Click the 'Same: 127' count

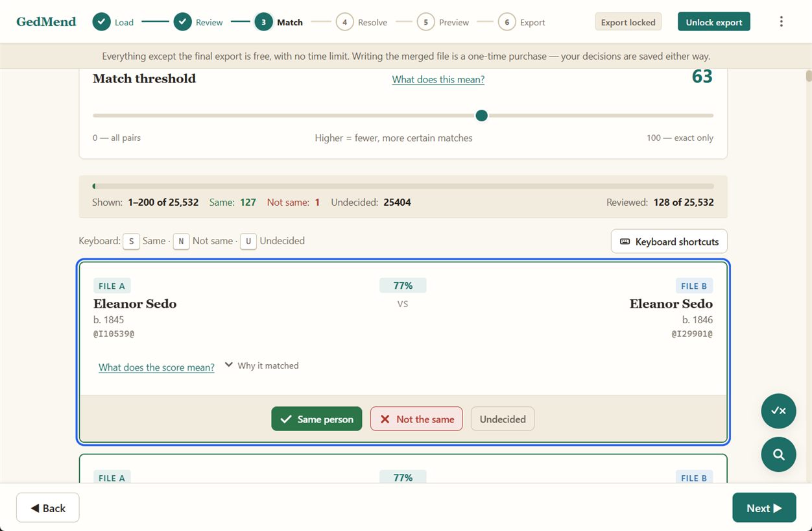(233, 203)
